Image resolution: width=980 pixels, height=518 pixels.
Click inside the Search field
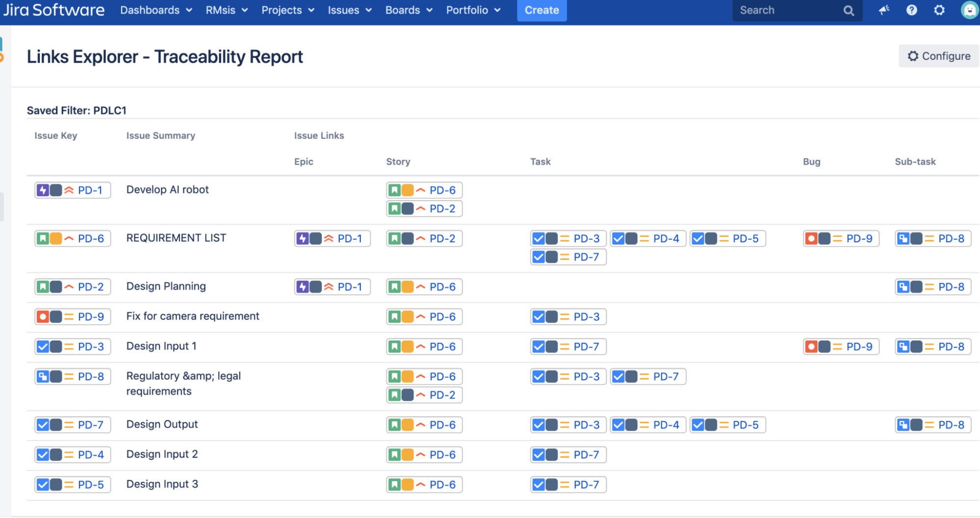tap(784, 10)
